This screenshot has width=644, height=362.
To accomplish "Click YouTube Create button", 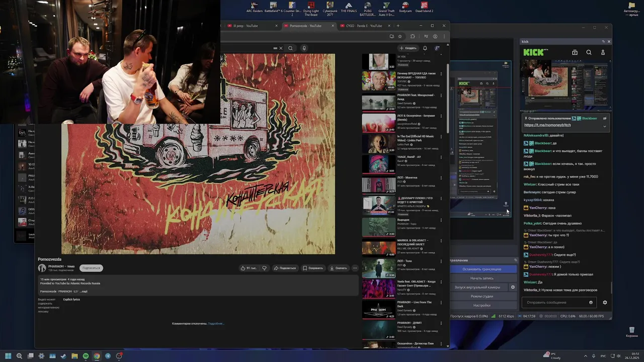I will pyautogui.click(x=408, y=48).
